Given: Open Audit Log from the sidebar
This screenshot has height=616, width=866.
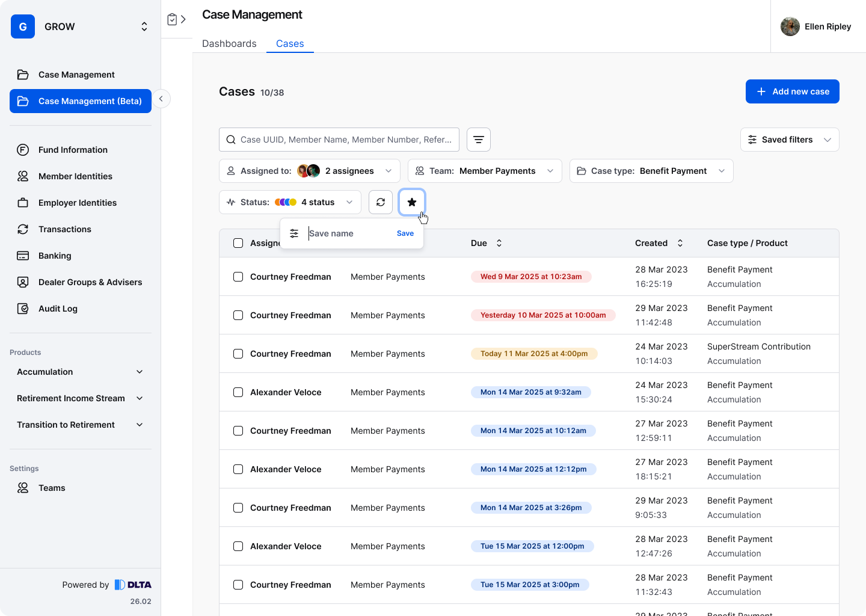Looking at the screenshot, I should (x=58, y=309).
